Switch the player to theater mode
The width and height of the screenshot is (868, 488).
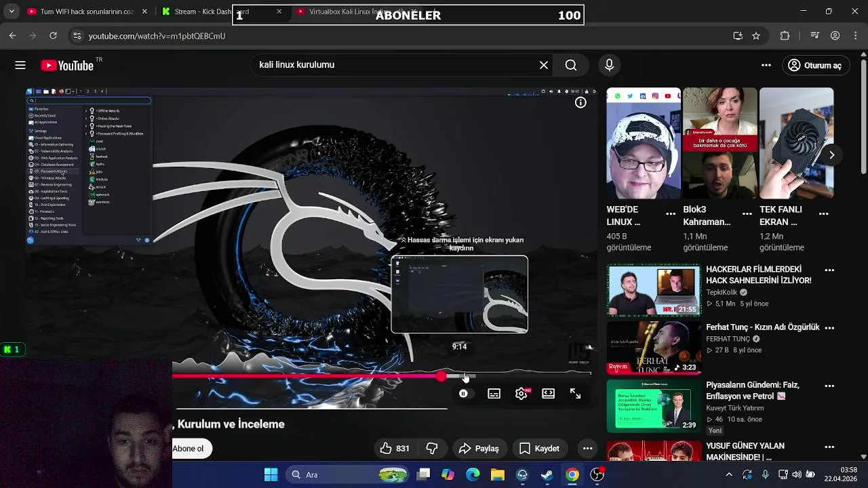549,393
